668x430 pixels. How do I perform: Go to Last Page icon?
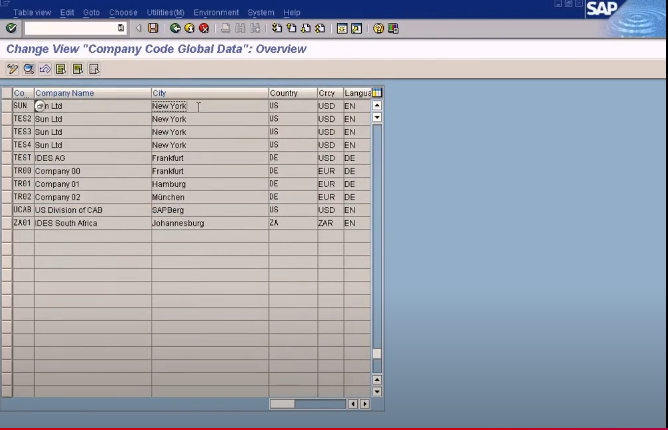click(x=320, y=29)
